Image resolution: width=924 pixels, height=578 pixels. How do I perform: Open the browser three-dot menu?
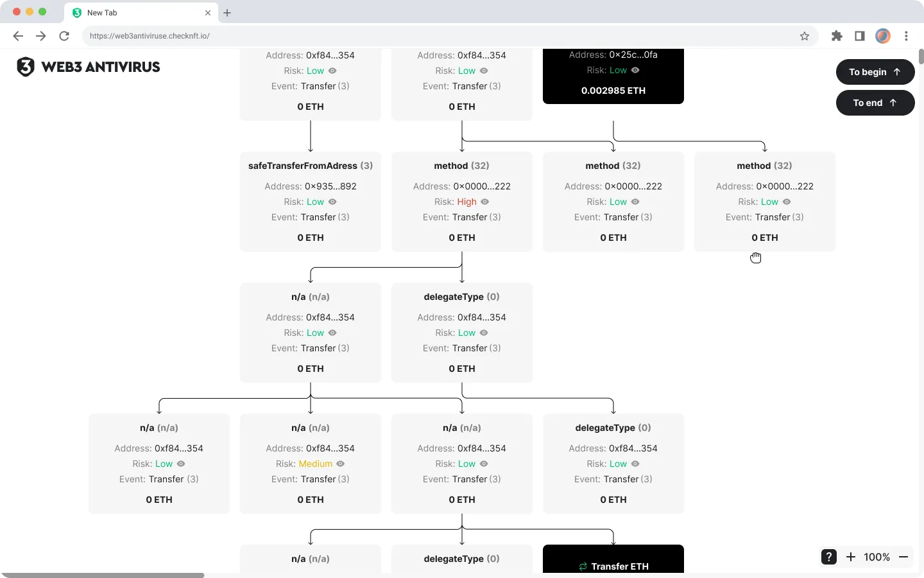(x=906, y=36)
